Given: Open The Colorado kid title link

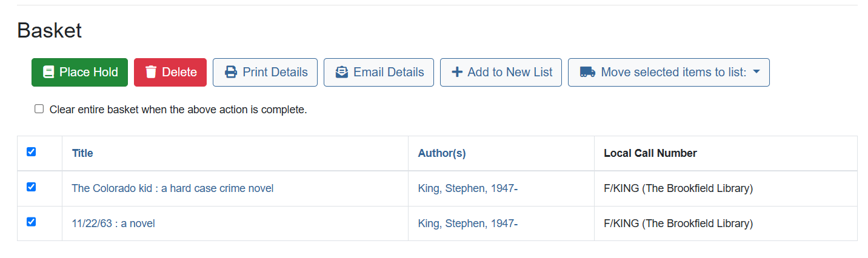Looking at the screenshot, I should tap(172, 188).
